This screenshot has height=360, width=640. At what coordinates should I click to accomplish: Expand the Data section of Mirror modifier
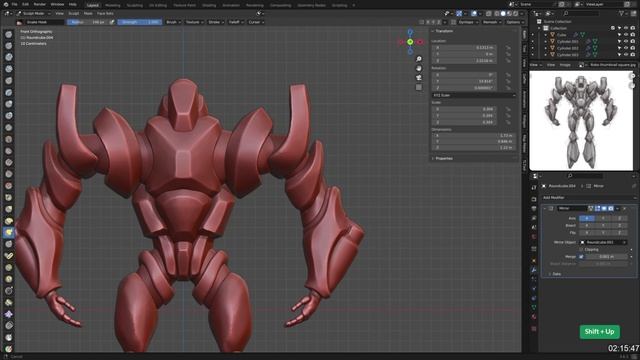[556, 274]
